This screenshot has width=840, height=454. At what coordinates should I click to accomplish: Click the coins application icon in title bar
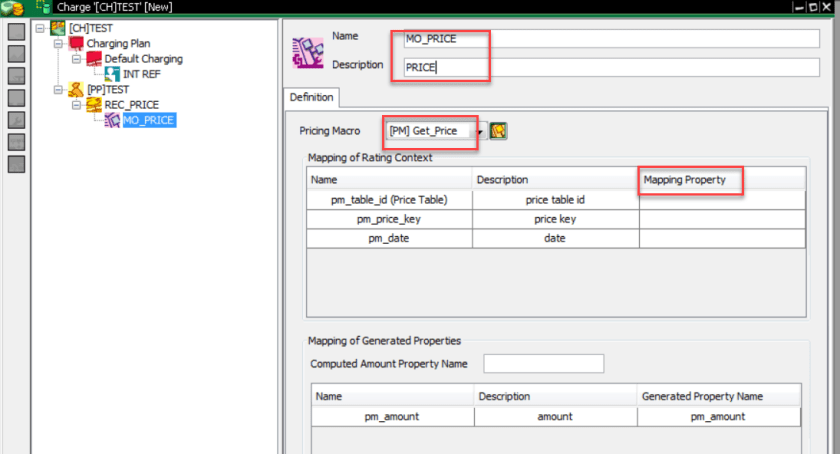point(12,7)
